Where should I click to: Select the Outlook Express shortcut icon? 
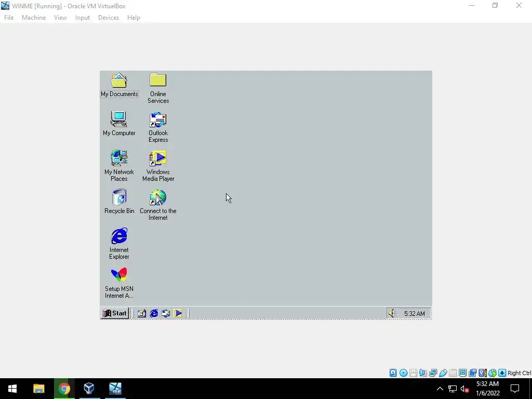[x=158, y=127]
